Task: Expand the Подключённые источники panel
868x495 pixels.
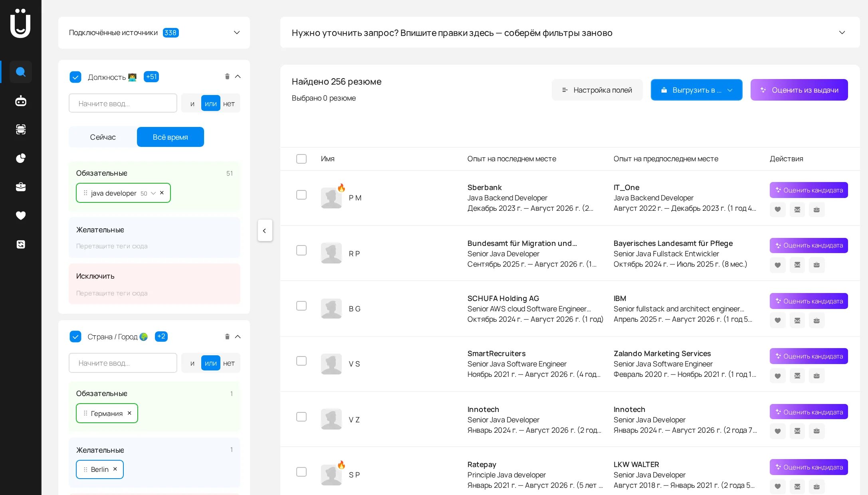Action: coord(237,33)
